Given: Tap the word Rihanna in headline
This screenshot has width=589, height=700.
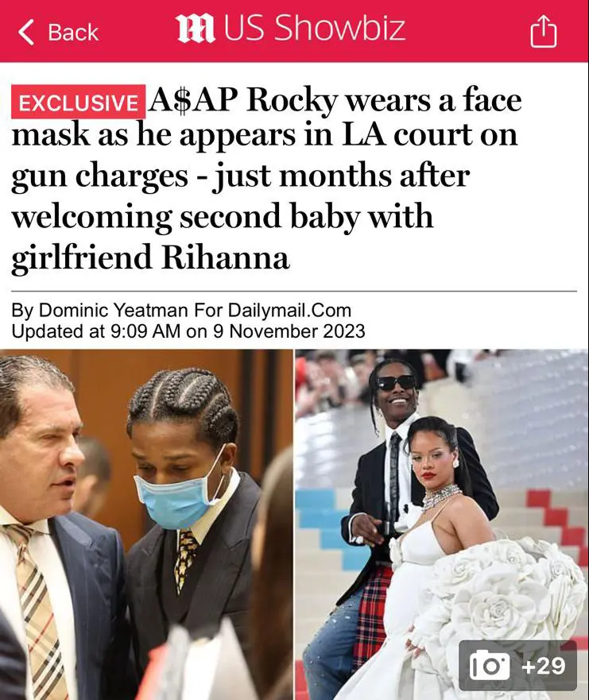Looking at the screenshot, I should pos(225,258).
